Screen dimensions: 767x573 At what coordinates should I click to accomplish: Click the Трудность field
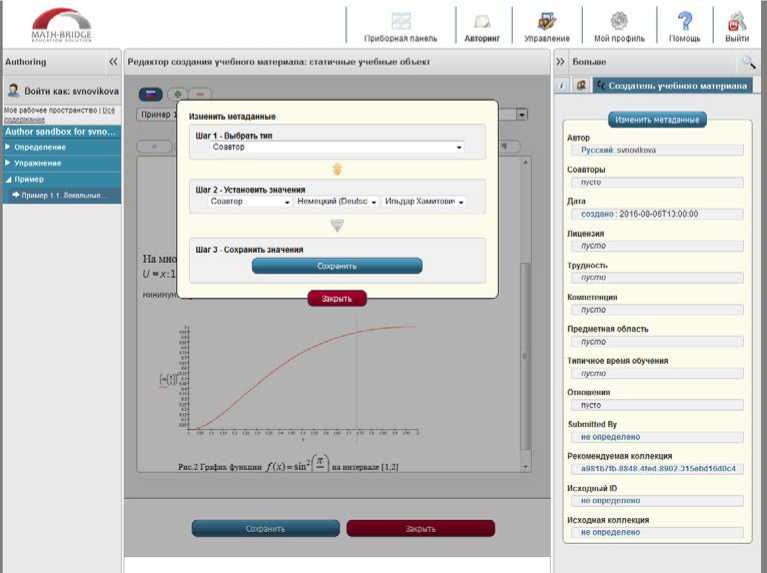[x=657, y=277]
